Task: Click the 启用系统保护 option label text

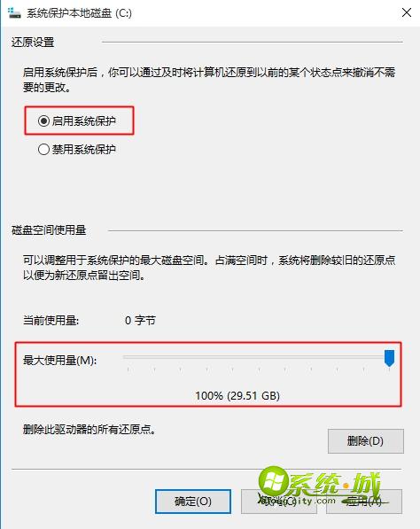Action: pos(84,121)
